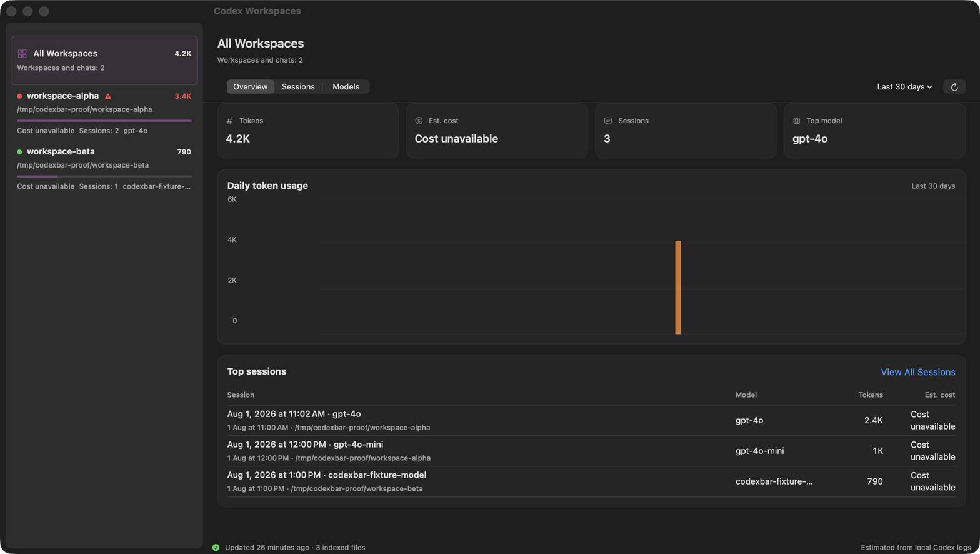Click gpt-4o-mini in the Model column
The width and height of the screenshot is (980, 554).
[x=759, y=451]
